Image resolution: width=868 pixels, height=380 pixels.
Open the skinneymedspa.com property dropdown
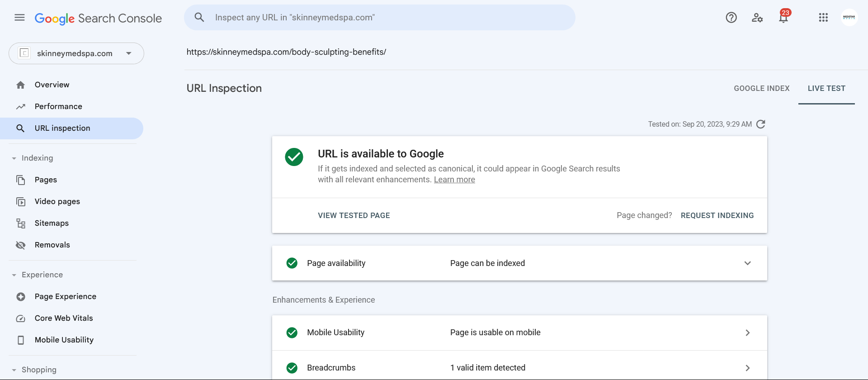click(76, 53)
